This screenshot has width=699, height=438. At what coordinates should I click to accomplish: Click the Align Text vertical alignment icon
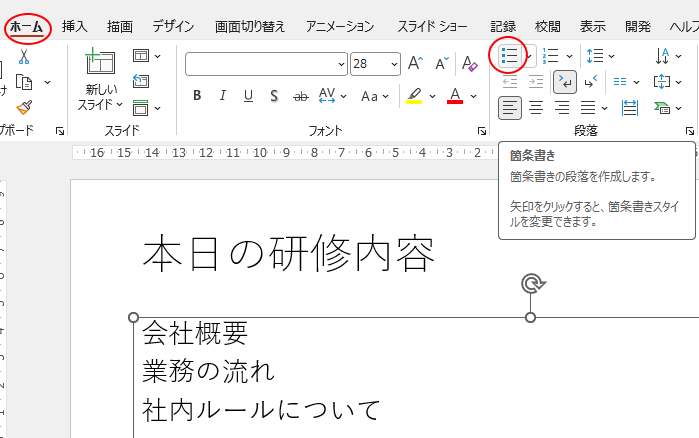pyautogui.click(x=662, y=82)
